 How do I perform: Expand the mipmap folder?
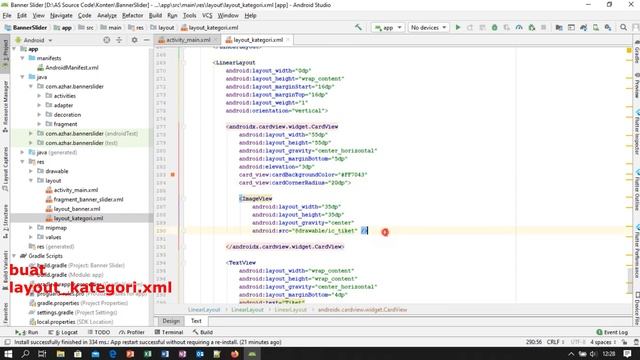coord(31,228)
